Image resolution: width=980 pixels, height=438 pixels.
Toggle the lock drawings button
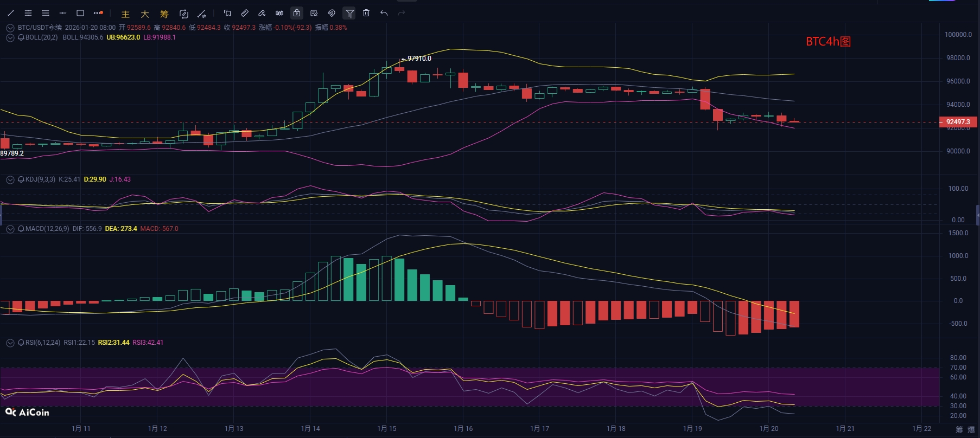(297, 13)
